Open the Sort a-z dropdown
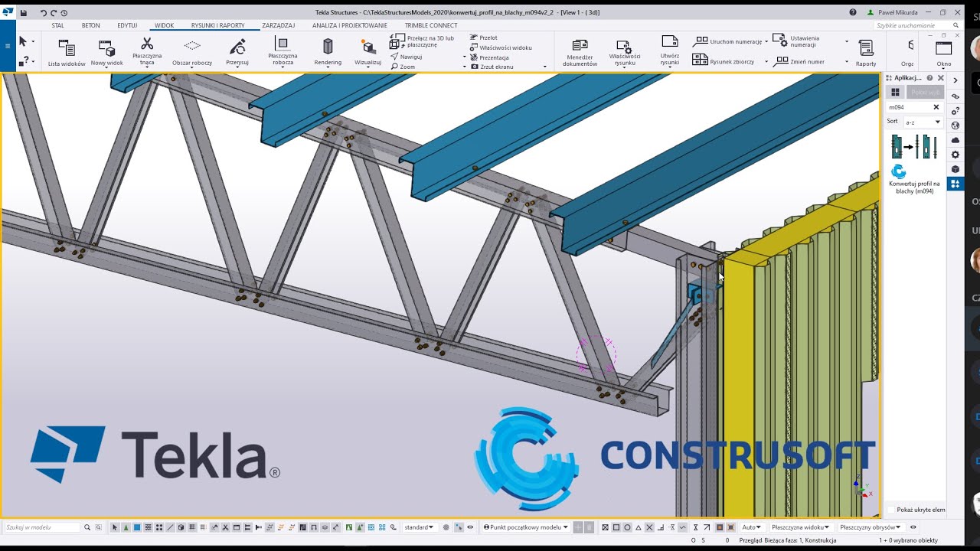This screenshot has height=551, width=980. click(923, 122)
